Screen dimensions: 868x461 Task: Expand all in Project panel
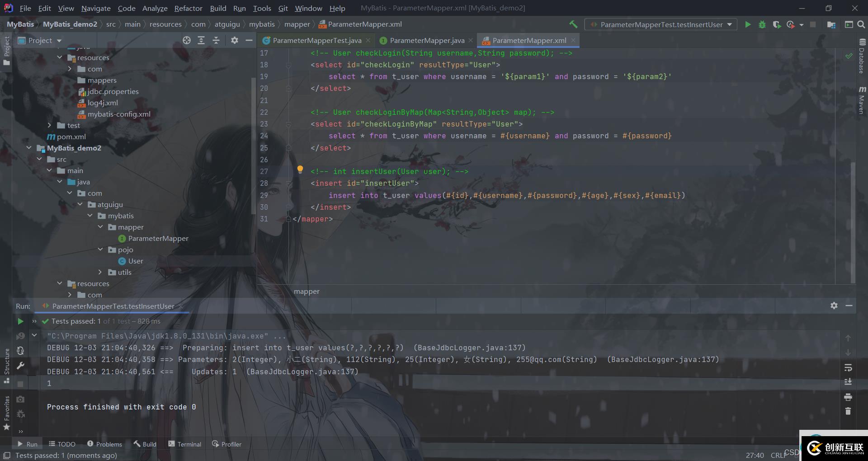201,40
